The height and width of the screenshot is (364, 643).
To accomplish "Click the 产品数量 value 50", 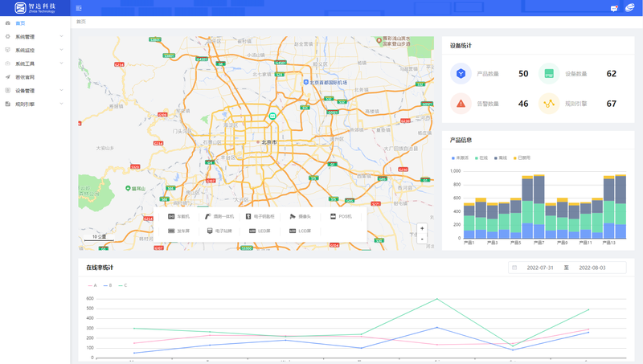I will pyautogui.click(x=523, y=74).
